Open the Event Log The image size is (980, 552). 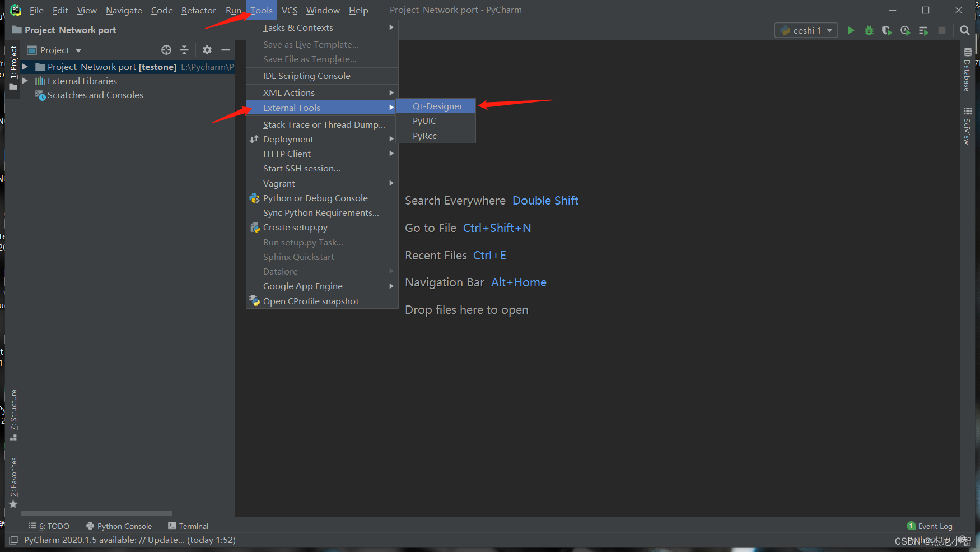coord(930,526)
